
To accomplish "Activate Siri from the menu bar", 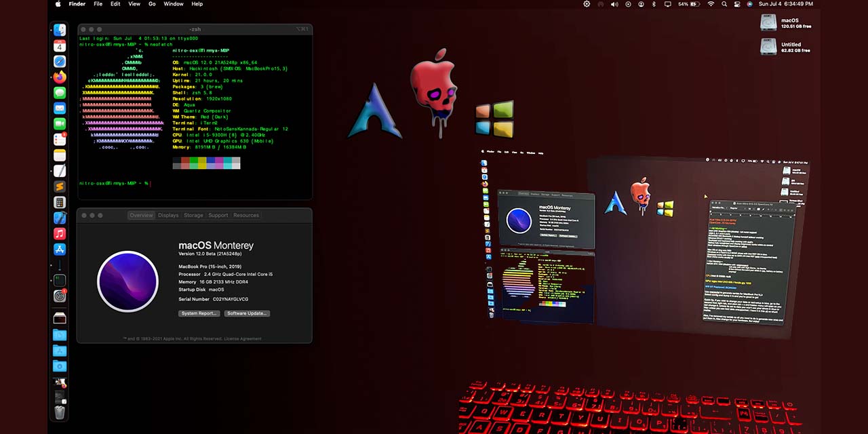I will 749,4.
